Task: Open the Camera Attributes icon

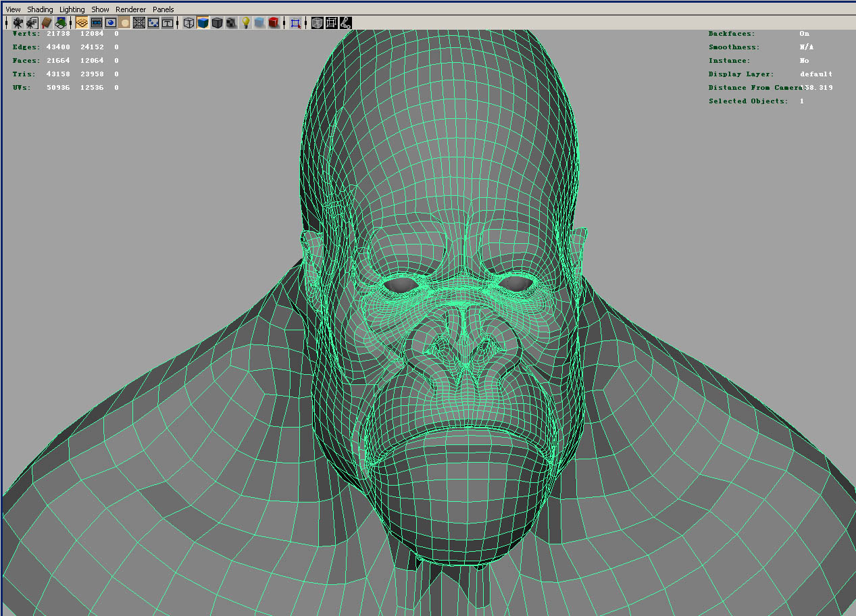Action: [32, 23]
